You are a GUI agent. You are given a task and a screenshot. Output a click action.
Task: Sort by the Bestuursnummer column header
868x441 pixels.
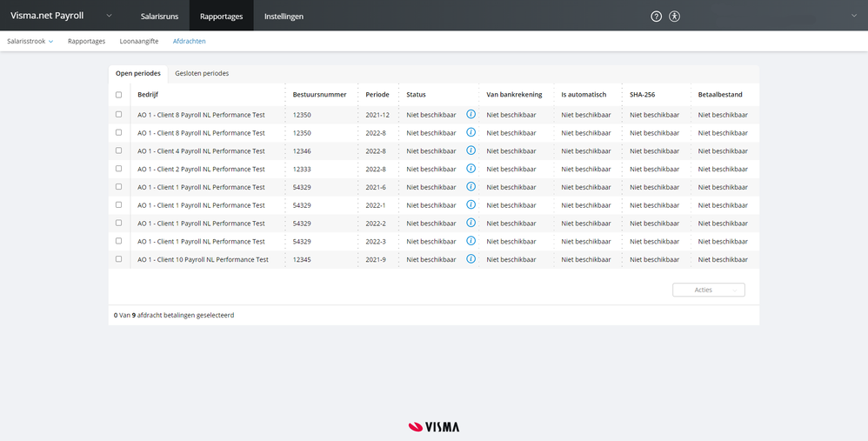[x=319, y=95]
